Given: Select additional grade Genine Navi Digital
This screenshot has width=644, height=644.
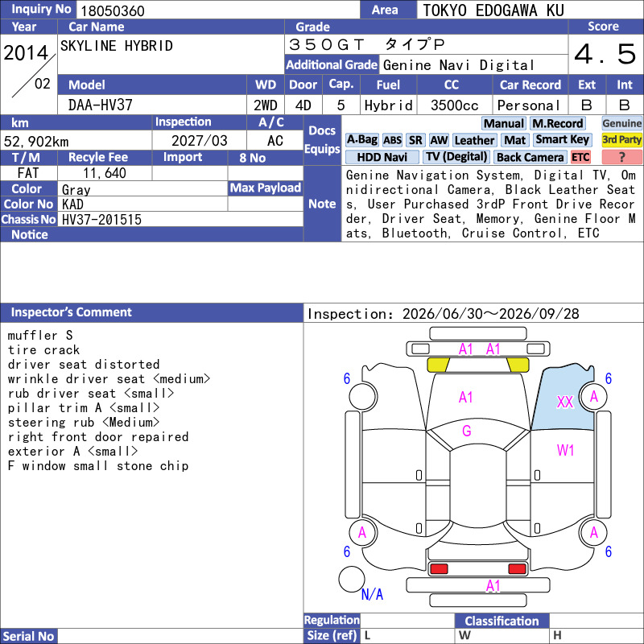Looking at the screenshot, I should click(458, 65).
